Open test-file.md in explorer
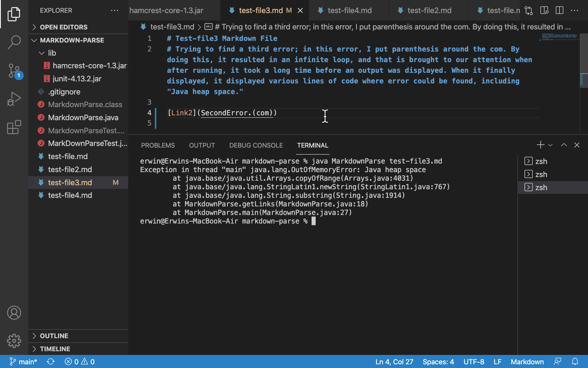The image size is (588, 368). click(78, 156)
